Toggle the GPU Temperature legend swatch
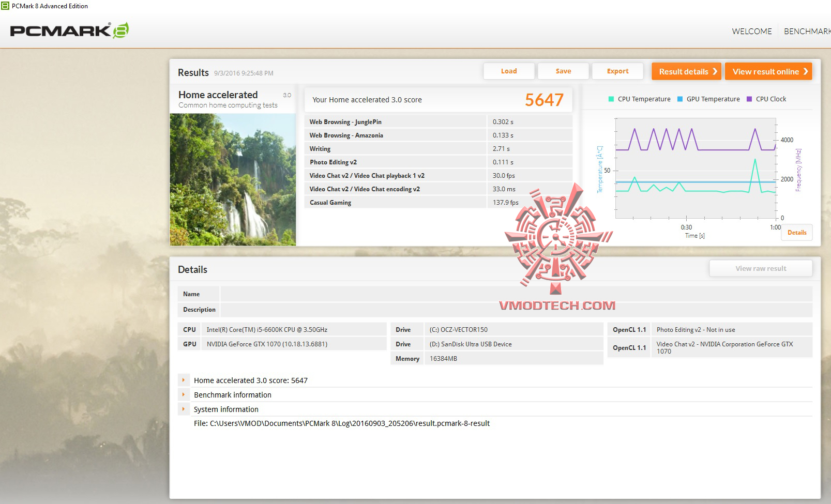 (x=679, y=99)
